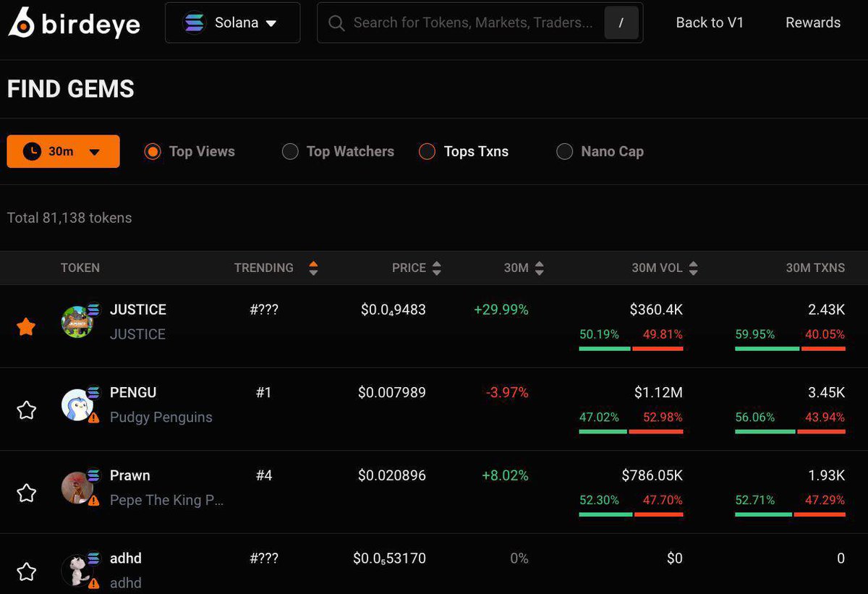868x594 pixels.
Task: Open the Rewards page link
Action: [813, 22]
